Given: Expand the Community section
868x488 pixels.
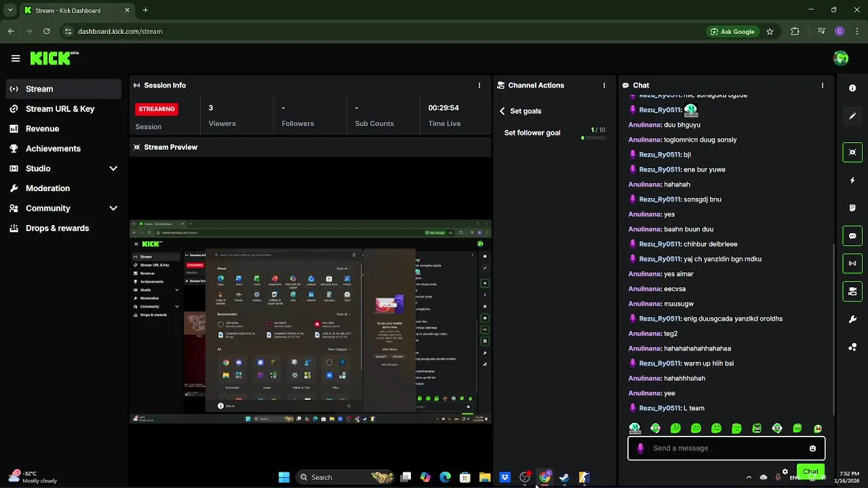Looking at the screenshot, I should click(113, 208).
